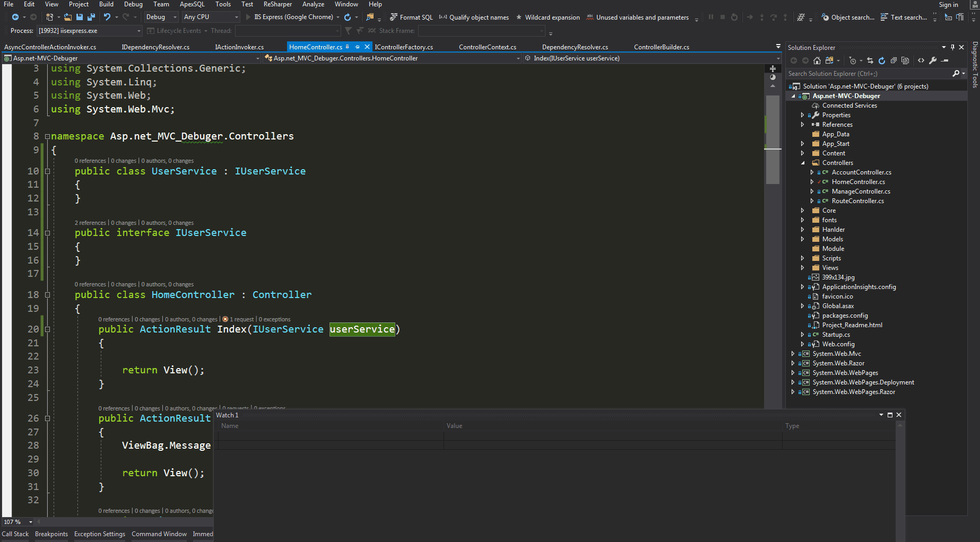The image size is (980, 542).
Task: Click the Undo icon in the toolbar
Action: pyautogui.click(x=107, y=17)
